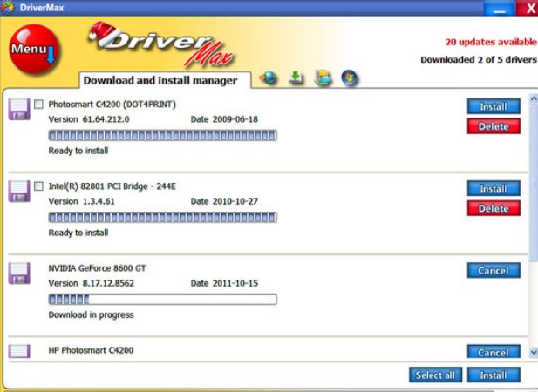Click the floppy disk icon for NVIDIA GeForce 8600 GT
The image size is (538, 392).
(19, 274)
